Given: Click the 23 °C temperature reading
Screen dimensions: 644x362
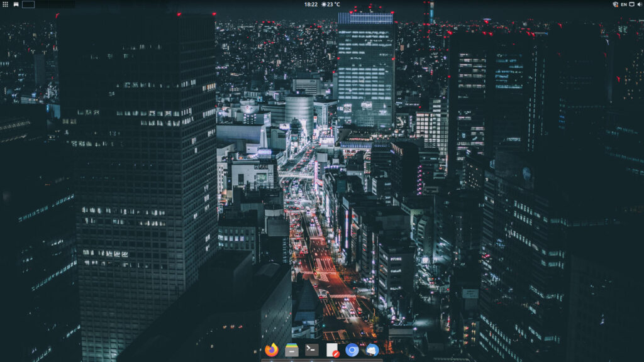Looking at the screenshot, I should (334, 4).
